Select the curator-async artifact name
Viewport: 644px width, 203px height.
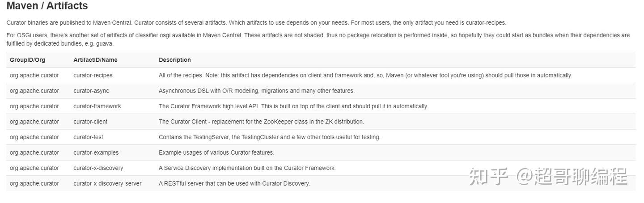click(91, 91)
